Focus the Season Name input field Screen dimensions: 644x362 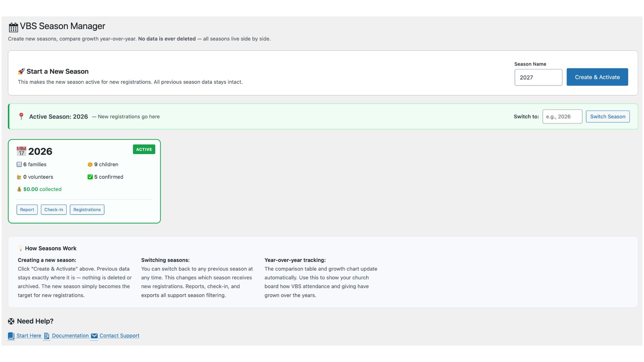538,77
